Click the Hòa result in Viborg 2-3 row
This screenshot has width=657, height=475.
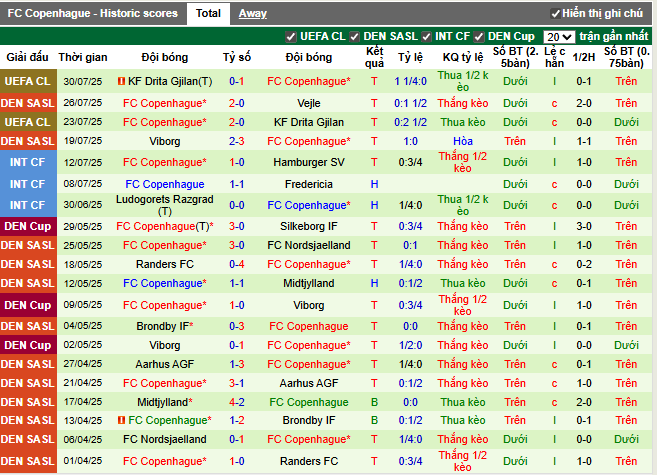pyautogui.click(x=463, y=141)
